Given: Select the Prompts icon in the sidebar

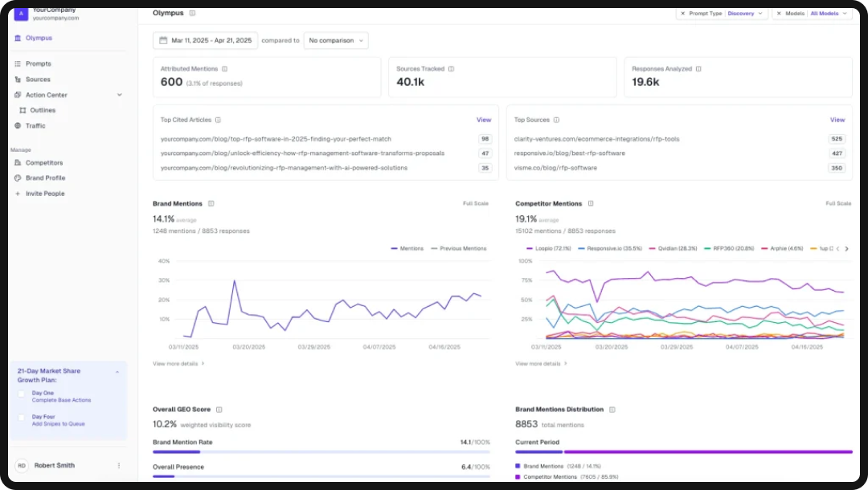Looking at the screenshot, I should (16, 63).
